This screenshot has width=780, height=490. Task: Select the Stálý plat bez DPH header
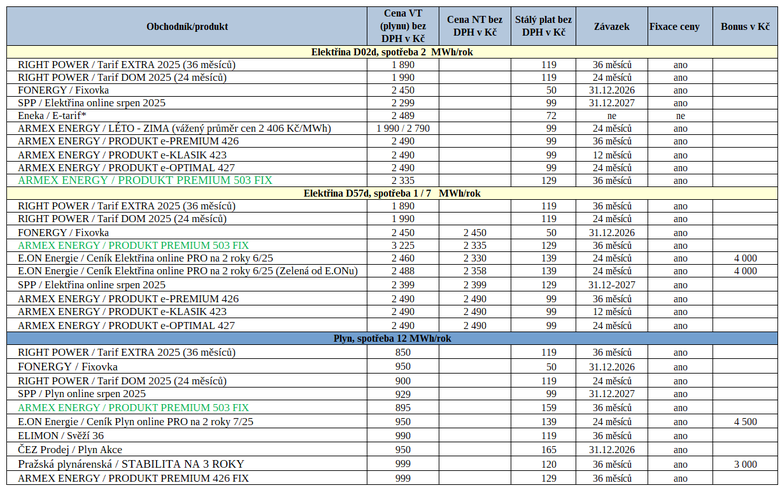click(543, 25)
